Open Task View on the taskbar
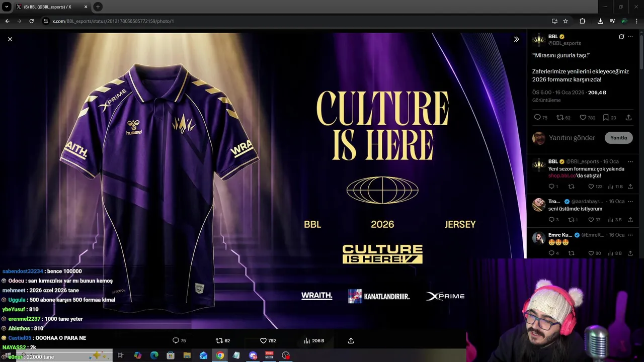Screen dimensions: 644x362 pos(121,355)
